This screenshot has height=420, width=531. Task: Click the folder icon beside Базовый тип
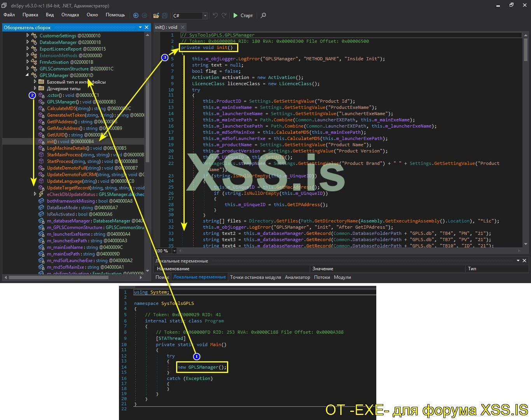click(42, 82)
